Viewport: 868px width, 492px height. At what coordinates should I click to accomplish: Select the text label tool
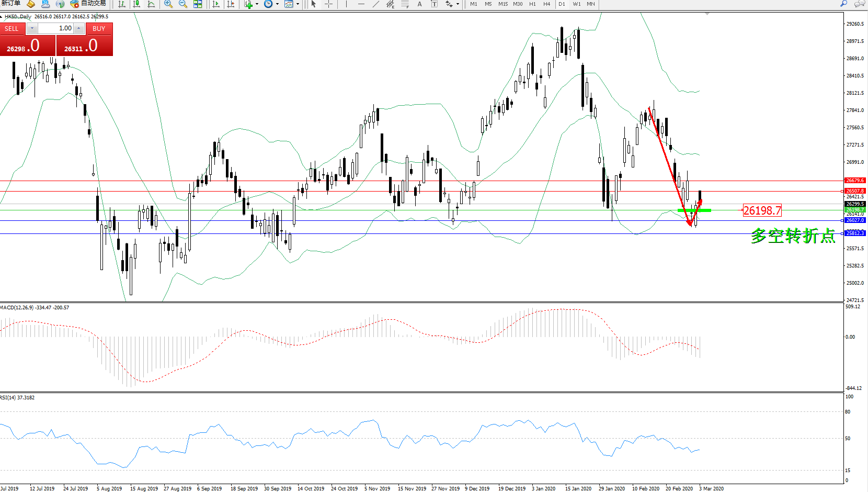click(419, 4)
